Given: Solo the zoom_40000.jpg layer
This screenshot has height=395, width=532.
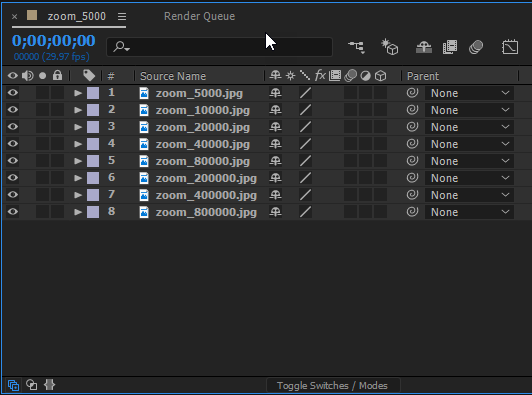Looking at the screenshot, I should [42, 144].
